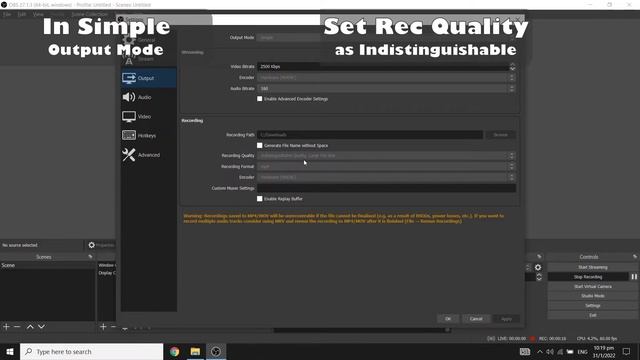The width and height of the screenshot is (640, 360).
Task: Click the Windows taskbar search box
Action: (x=91, y=351)
